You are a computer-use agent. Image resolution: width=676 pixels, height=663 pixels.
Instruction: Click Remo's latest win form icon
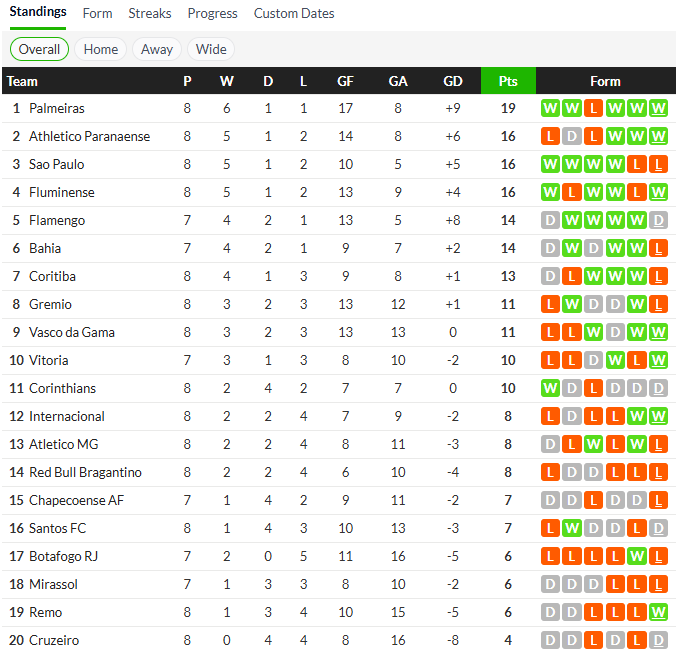pyautogui.click(x=658, y=612)
